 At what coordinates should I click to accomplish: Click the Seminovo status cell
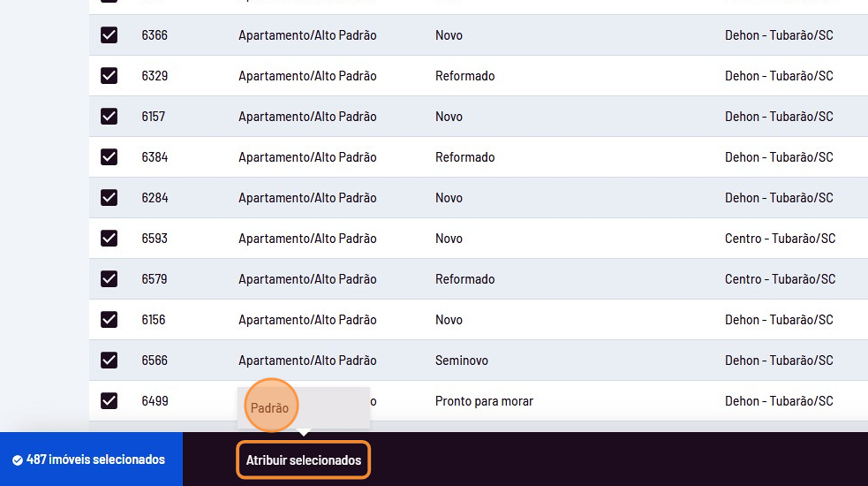pyautogui.click(x=462, y=361)
